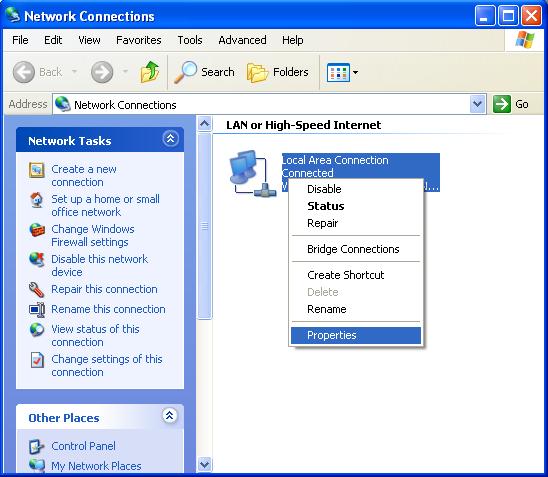Click the Forward arrow toolbar icon

[x=102, y=72]
